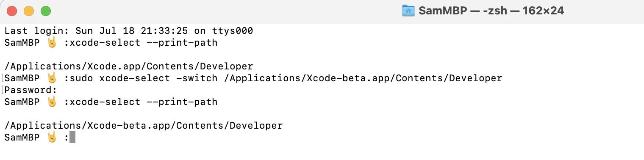Minimize the window using yellow button

[x=29, y=11]
